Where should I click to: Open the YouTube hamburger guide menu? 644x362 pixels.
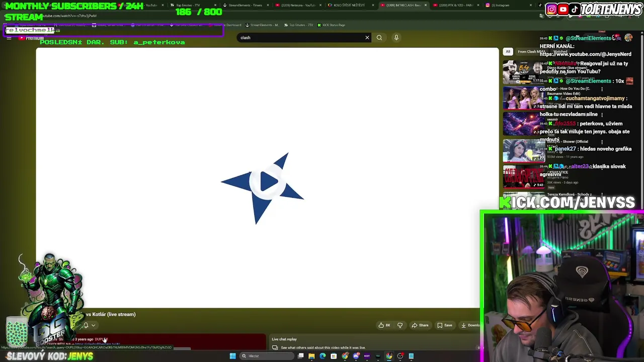pos(9,38)
